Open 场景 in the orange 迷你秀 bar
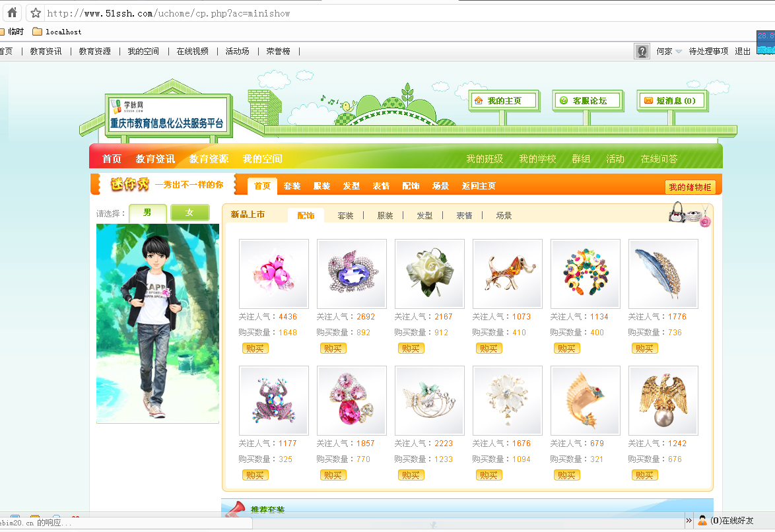 pos(440,186)
